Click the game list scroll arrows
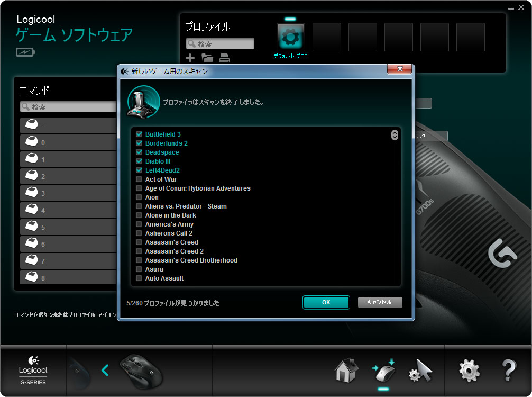The height and width of the screenshot is (397, 532). tap(395, 135)
